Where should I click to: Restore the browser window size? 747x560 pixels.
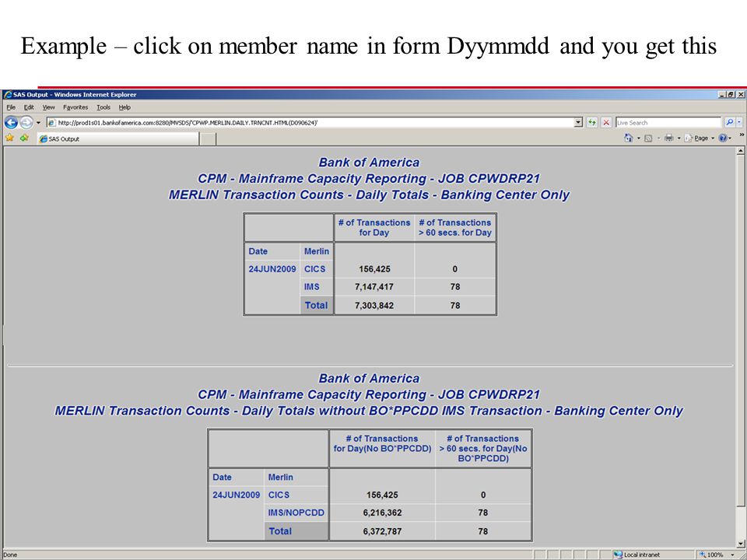click(x=731, y=94)
